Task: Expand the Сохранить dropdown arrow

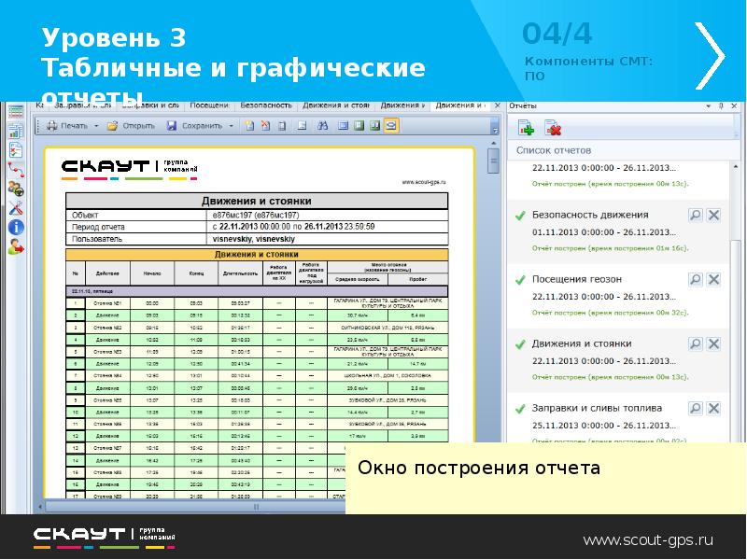Action: 231,125
